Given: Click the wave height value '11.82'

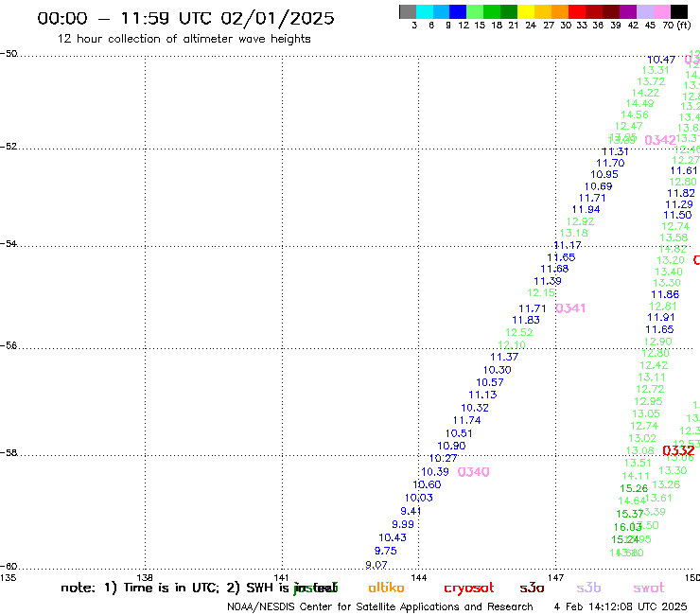Looking at the screenshot, I should [x=681, y=193].
